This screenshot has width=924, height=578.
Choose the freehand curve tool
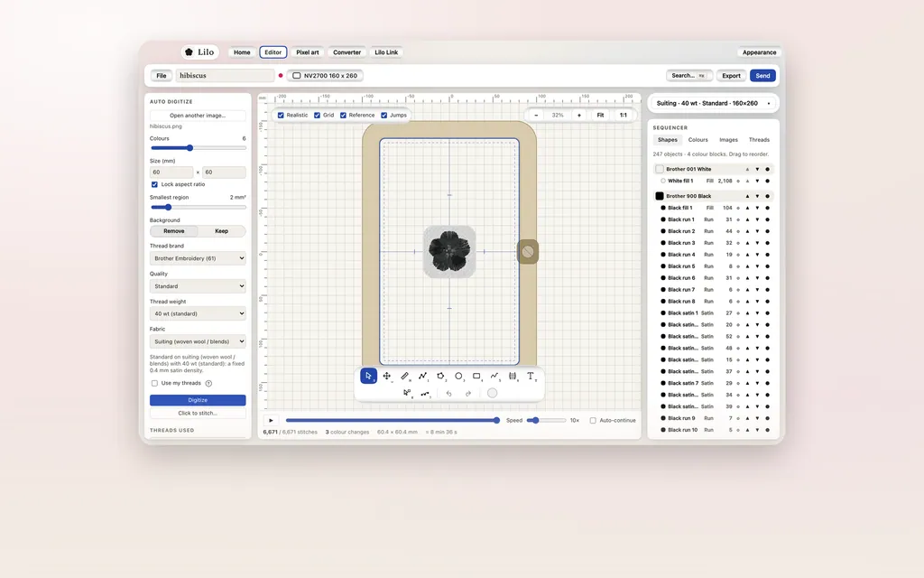click(x=494, y=376)
